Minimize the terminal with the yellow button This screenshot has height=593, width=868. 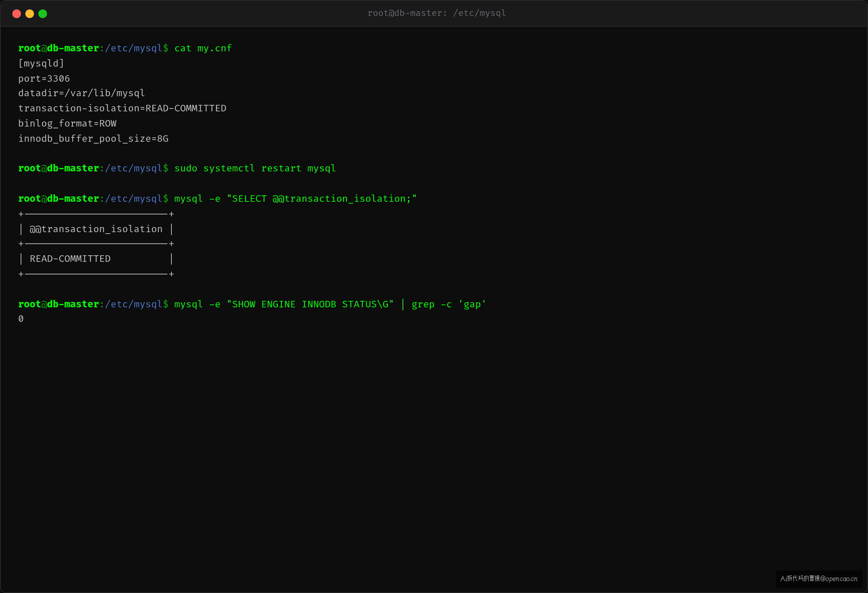[30, 14]
